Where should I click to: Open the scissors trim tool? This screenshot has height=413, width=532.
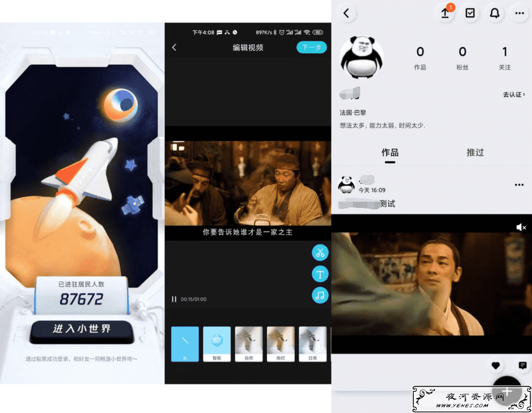tap(320, 253)
